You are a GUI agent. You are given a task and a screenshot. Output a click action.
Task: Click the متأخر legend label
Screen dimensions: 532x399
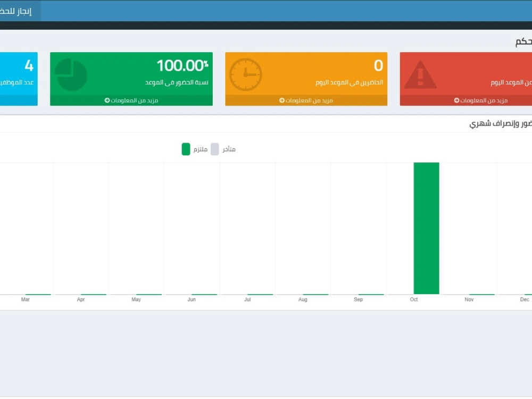click(229, 149)
